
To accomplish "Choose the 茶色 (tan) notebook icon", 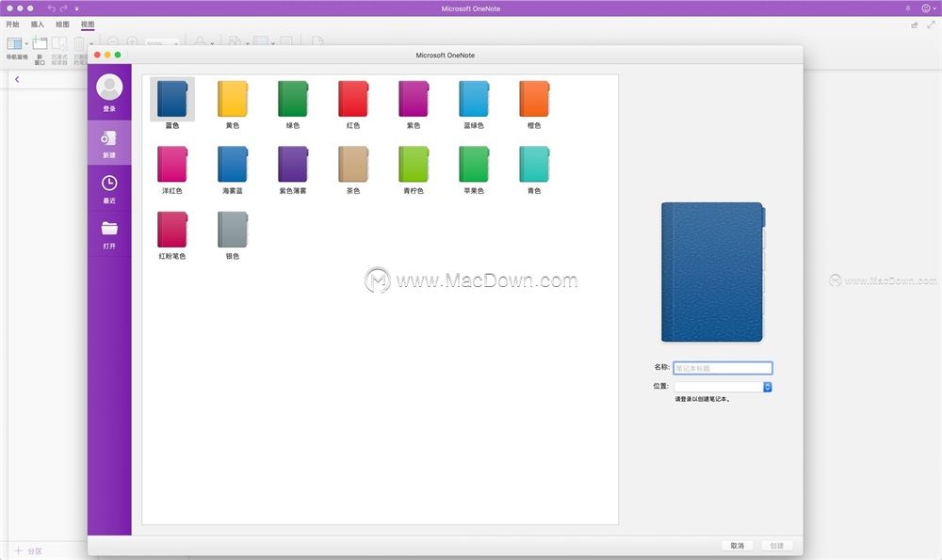I will coord(353,165).
